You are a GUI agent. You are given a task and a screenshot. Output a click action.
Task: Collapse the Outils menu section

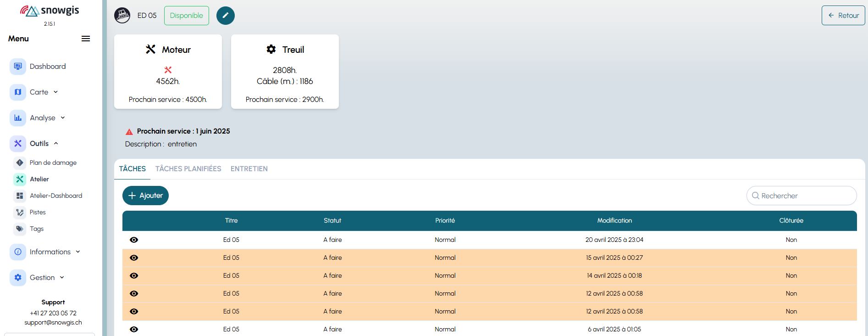tap(44, 144)
